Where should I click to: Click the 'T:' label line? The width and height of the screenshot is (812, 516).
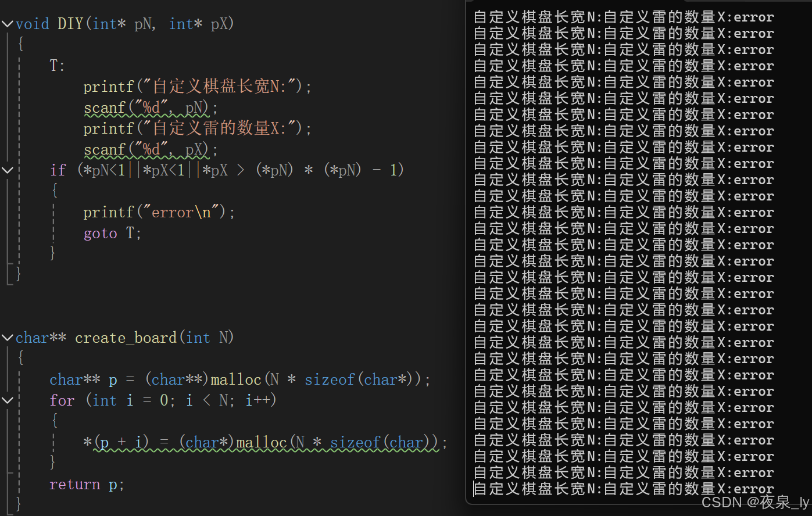(57, 66)
